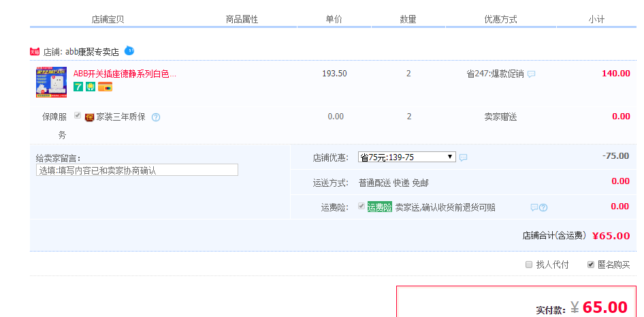Open Wangwang chat with abb康聚专卖店
Viewport: 644px width, 317px height.
click(129, 50)
